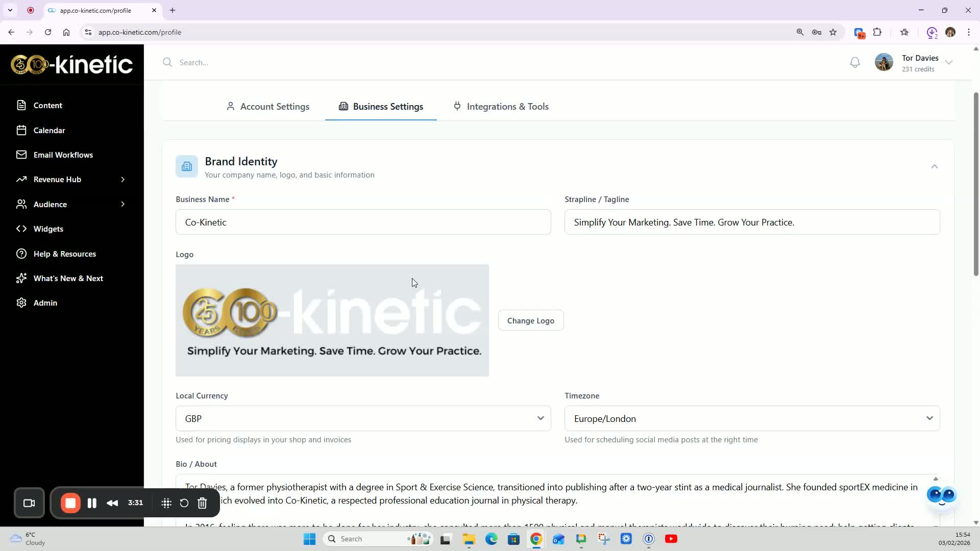Click the Bio text area scroll up arrow
This screenshot has height=551, width=980.
click(936, 479)
